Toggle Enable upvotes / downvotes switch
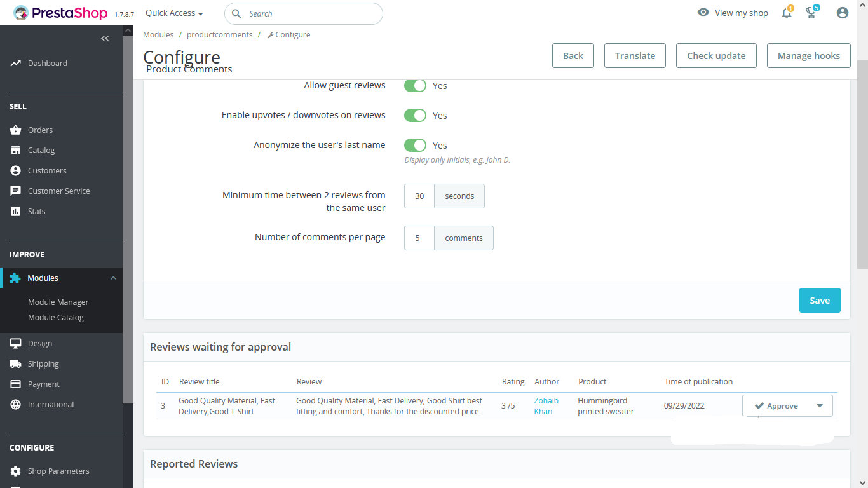Viewport: 868px width, 488px height. click(415, 115)
